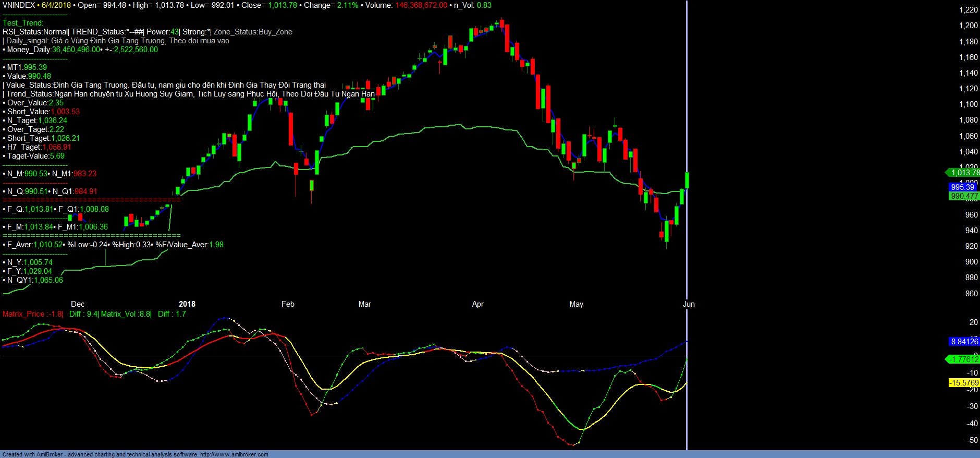The image size is (980, 458).
Task: Select the Dec label on the time axis
Action: (78, 304)
